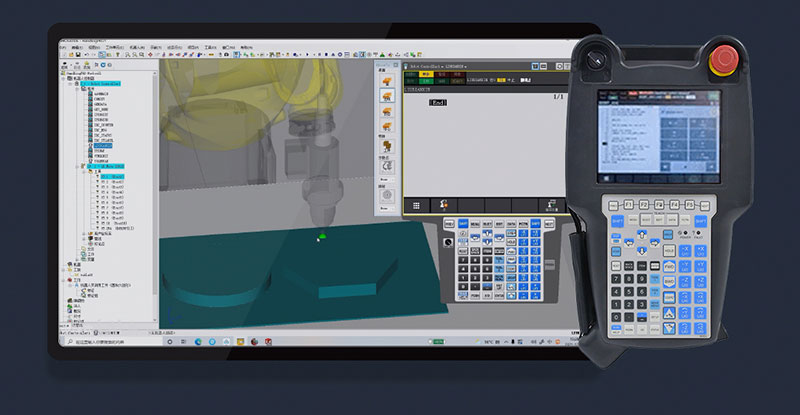Expand the second cyan highlighted tree group
800x415 pixels.
[x=78, y=165]
